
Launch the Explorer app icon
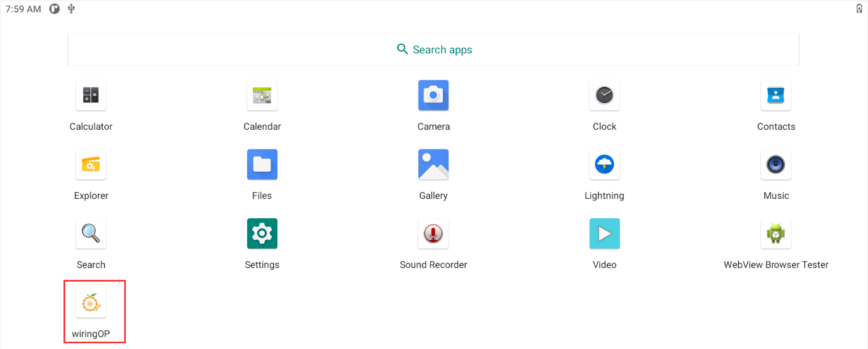pos(91,164)
